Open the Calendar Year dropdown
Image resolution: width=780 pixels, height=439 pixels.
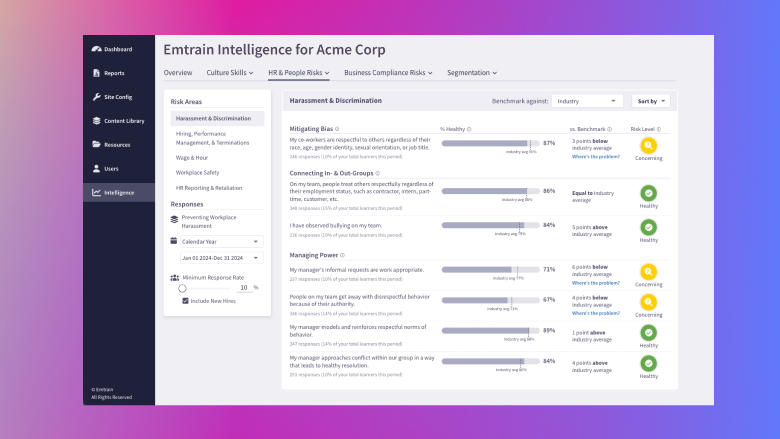(x=221, y=242)
